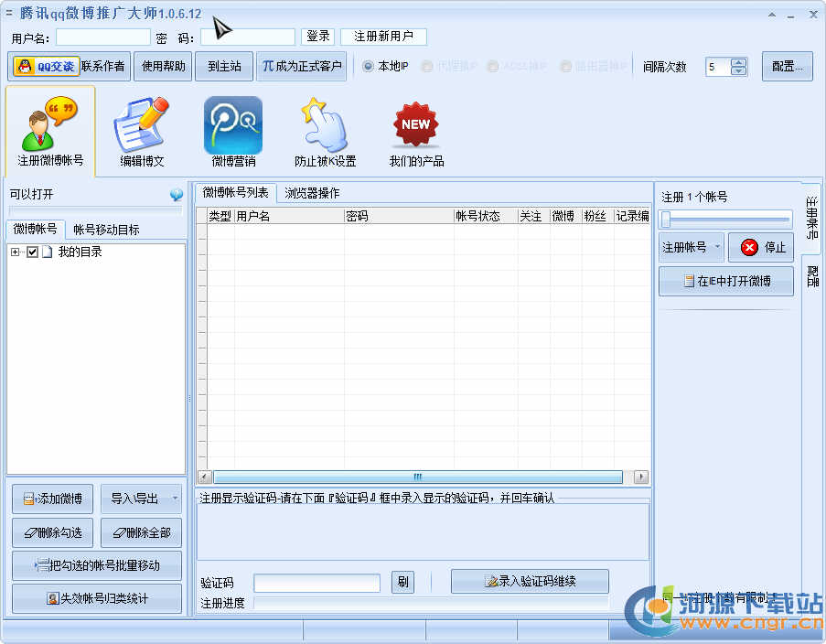The width and height of the screenshot is (826, 644).
Task: Minimize the window from the title bar
Action: click(790, 16)
